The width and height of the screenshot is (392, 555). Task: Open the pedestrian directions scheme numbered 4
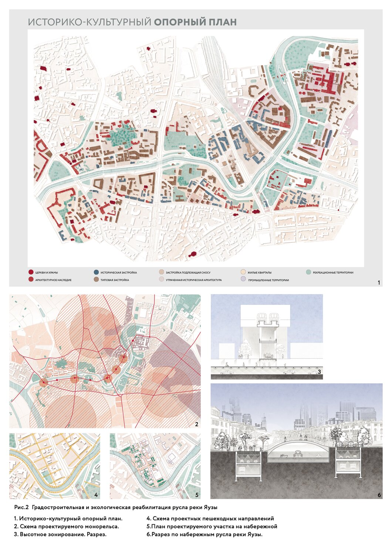click(55, 466)
